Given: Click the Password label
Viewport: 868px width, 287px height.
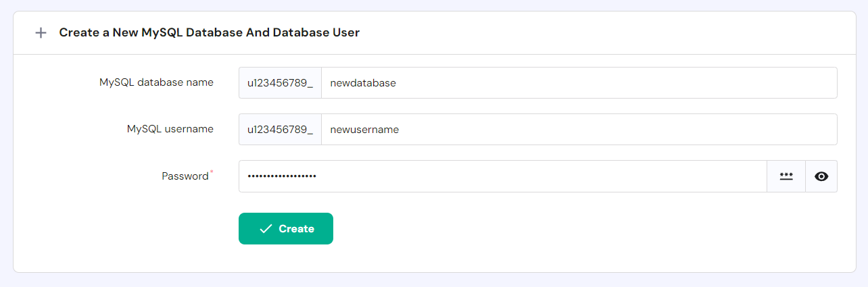Looking at the screenshot, I should [x=185, y=176].
